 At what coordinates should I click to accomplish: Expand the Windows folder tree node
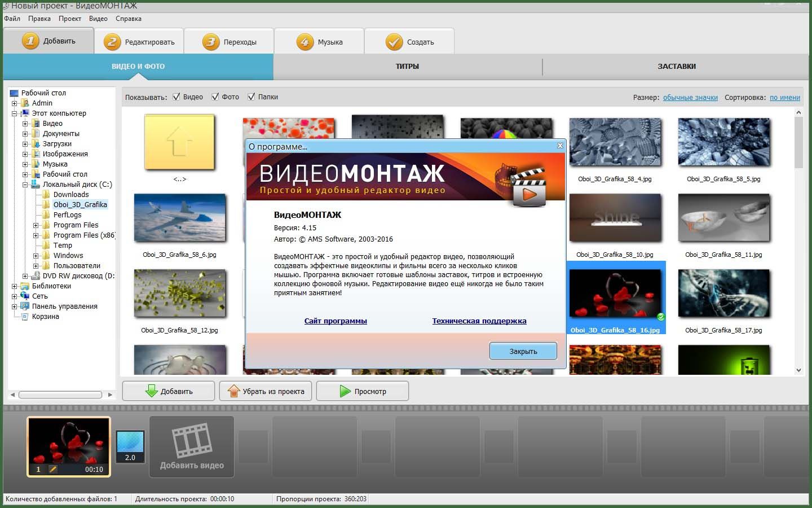tap(36, 256)
